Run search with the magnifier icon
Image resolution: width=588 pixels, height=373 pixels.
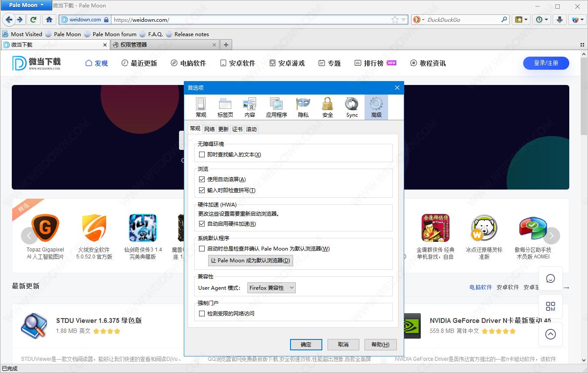tap(504, 20)
